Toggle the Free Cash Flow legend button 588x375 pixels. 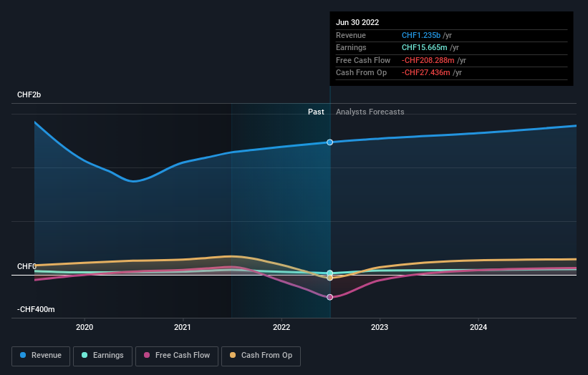click(x=177, y=356)
